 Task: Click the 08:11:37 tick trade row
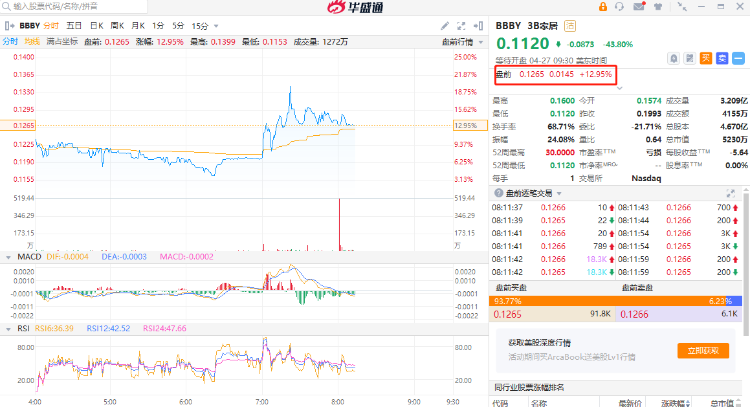point(552,208)
